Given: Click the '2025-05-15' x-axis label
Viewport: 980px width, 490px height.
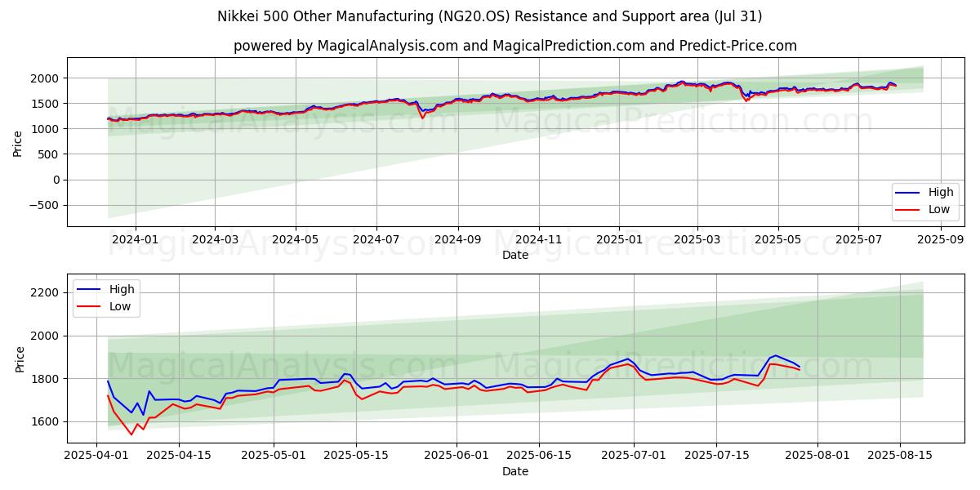Looking at the screenshot, I should [355, 456].
